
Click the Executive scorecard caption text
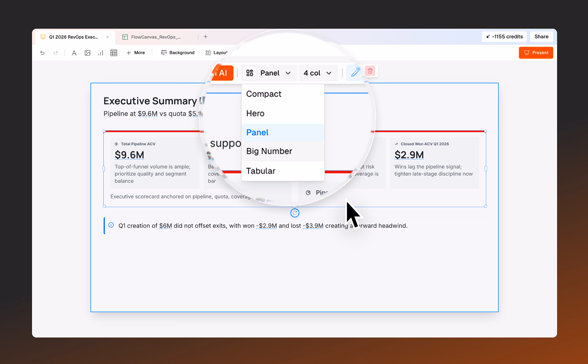click(181, 197)
